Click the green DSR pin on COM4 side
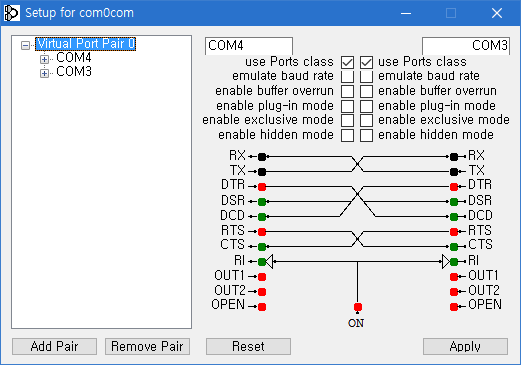This screenshot has height=365, width=521. tap(262, 202)
